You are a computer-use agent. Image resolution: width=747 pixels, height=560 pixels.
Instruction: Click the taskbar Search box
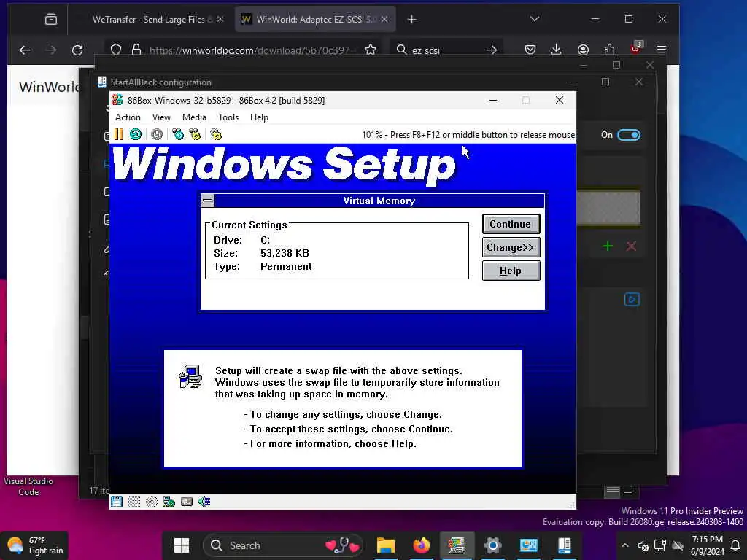click(x=283, y=545)
